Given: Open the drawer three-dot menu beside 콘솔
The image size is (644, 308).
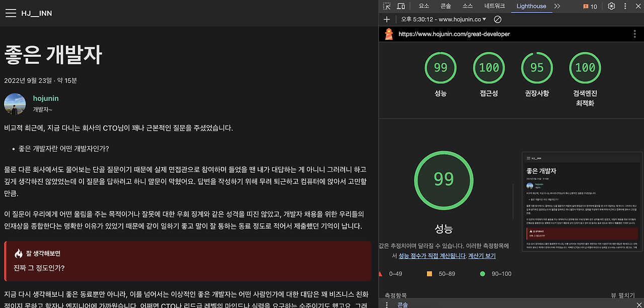Looking at the screenshot, I should 386,304.
